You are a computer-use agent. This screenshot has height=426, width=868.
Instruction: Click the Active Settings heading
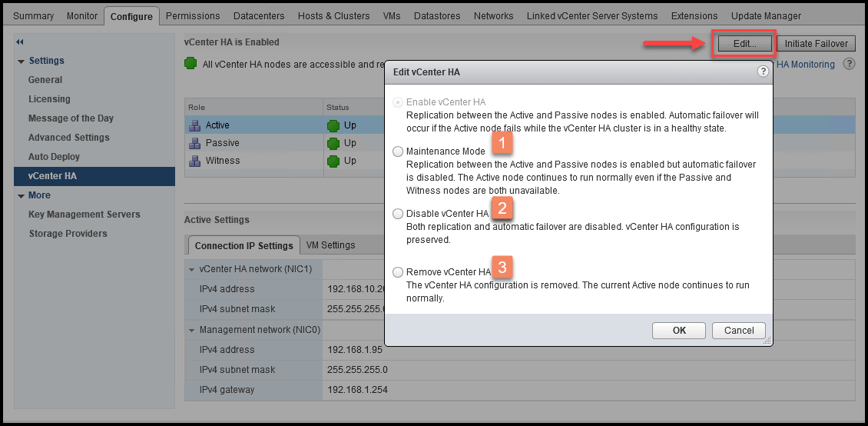pos(217,220)
